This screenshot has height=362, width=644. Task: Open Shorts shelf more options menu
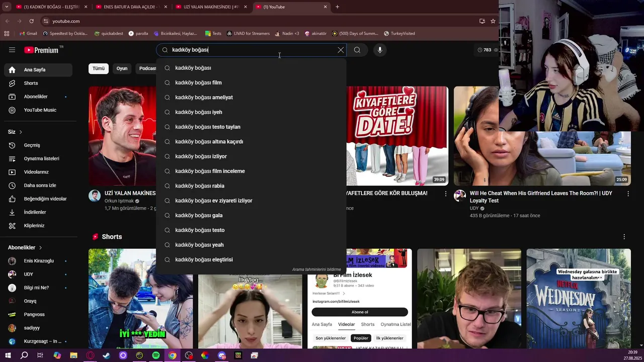(624, 237)
